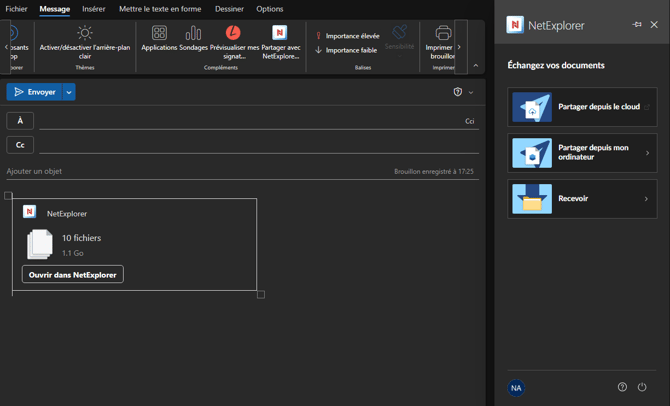Click the computer share paper-plane thumbnail
Screen dimensions: 670x406
pos(532,153)
